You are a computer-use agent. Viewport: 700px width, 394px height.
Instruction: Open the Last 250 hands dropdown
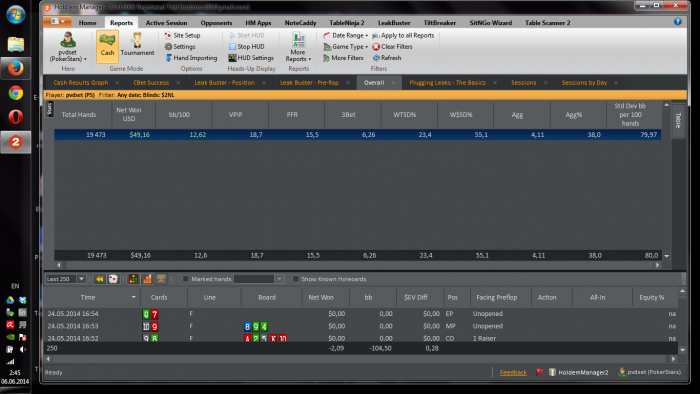pos(81,279)
